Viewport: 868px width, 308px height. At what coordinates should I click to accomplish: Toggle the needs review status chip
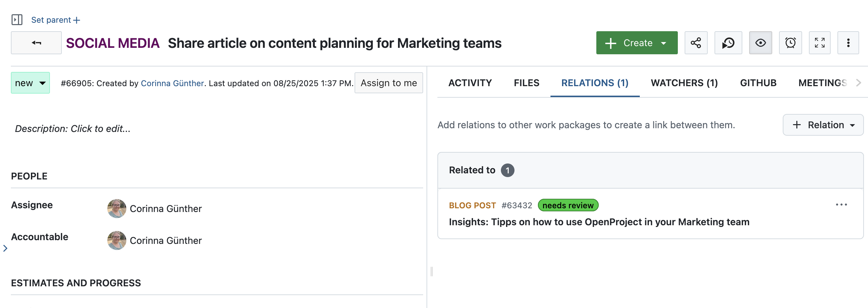tap(568, 205)
